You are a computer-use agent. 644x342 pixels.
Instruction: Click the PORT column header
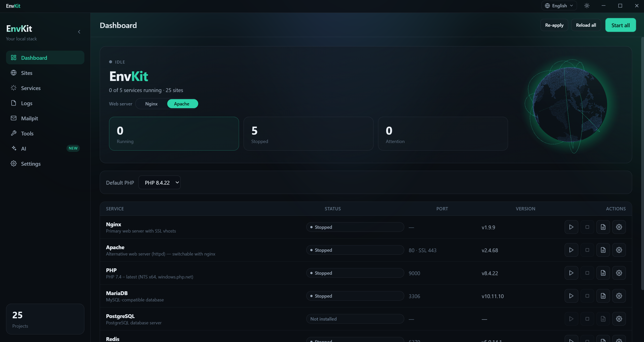pyautogui.click(x=442, y=209)
